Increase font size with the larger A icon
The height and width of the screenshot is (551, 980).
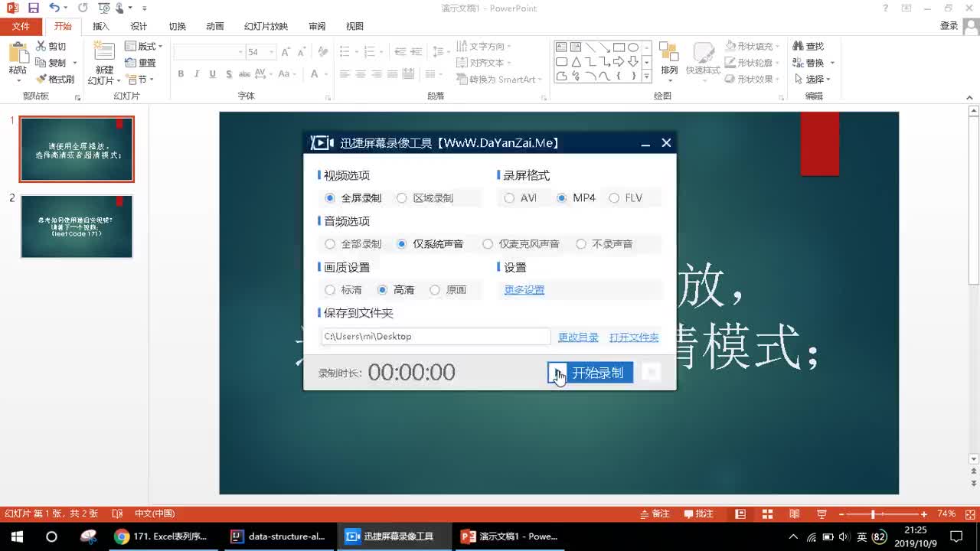coord(286,52)
